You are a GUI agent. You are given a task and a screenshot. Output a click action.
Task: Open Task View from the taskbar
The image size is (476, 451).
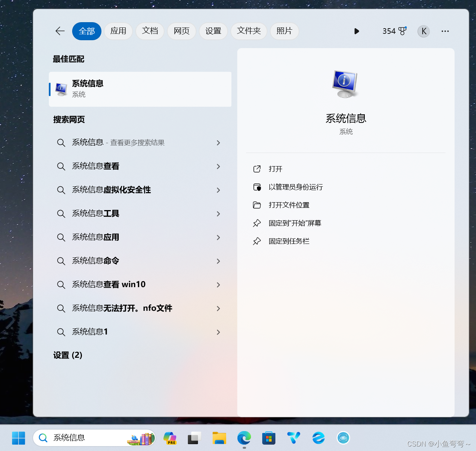click(194, 438)
